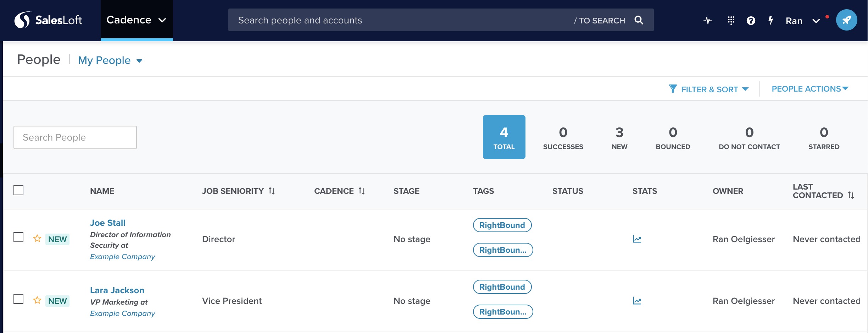Open the People Actions dropdown

810,89
